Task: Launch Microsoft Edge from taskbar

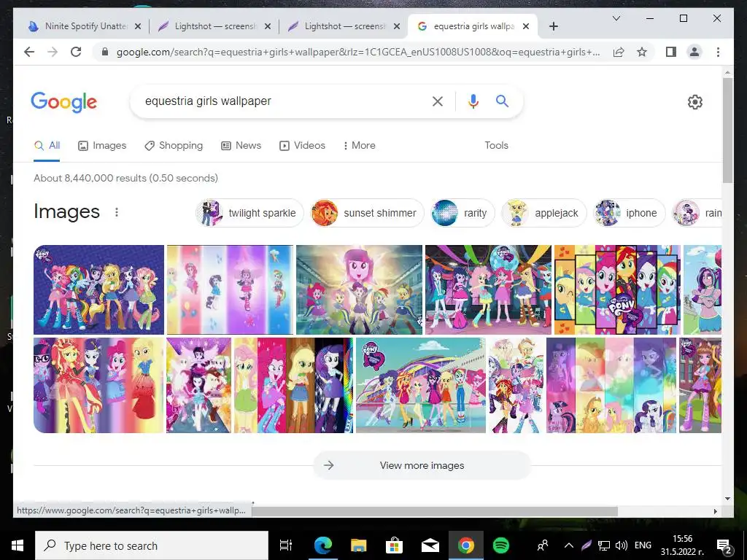Action: 323,545
